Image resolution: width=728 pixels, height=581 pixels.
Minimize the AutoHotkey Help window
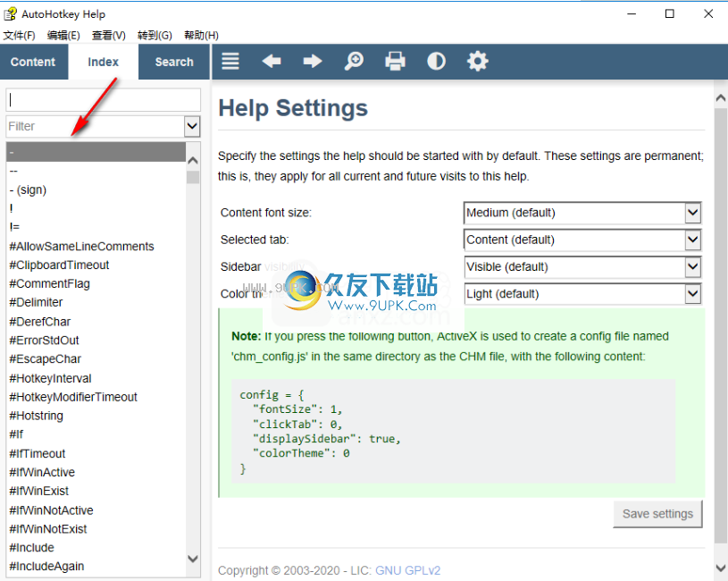(632, 14)
